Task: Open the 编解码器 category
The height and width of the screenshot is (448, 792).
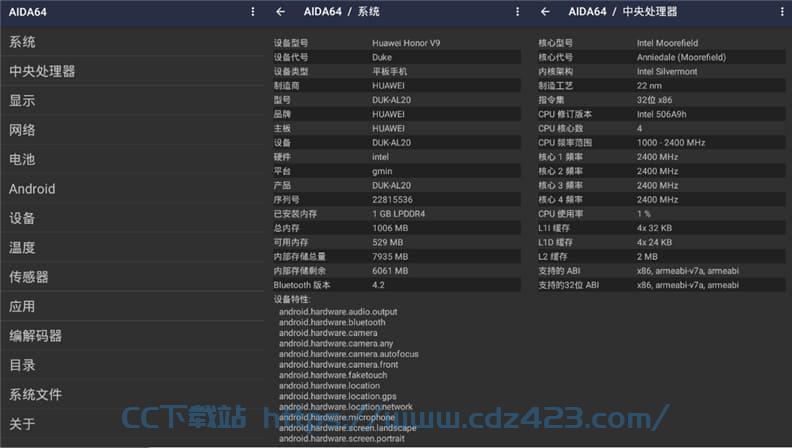Action: pyautogui.click(x=132, y=335)
